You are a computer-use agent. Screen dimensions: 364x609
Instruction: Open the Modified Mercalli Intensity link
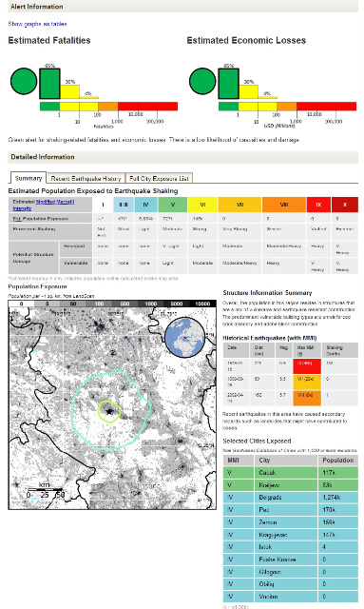point(44,206)
